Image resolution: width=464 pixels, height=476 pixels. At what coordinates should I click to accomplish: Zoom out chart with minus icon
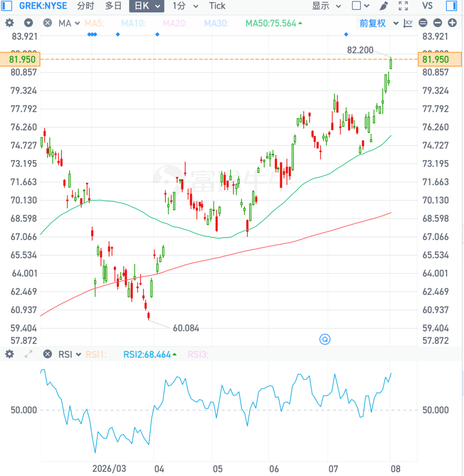pos(437,23)
